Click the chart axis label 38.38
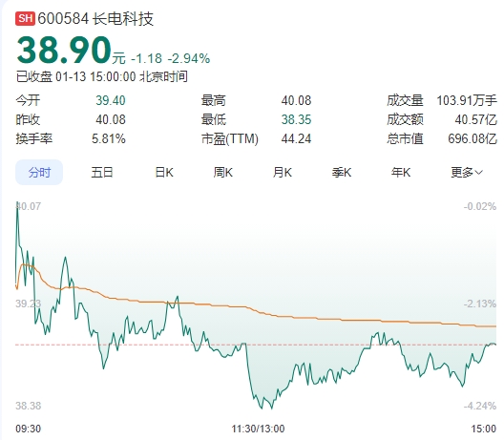Viewport: 504px width, 440px height. click(x=29, y=406)
